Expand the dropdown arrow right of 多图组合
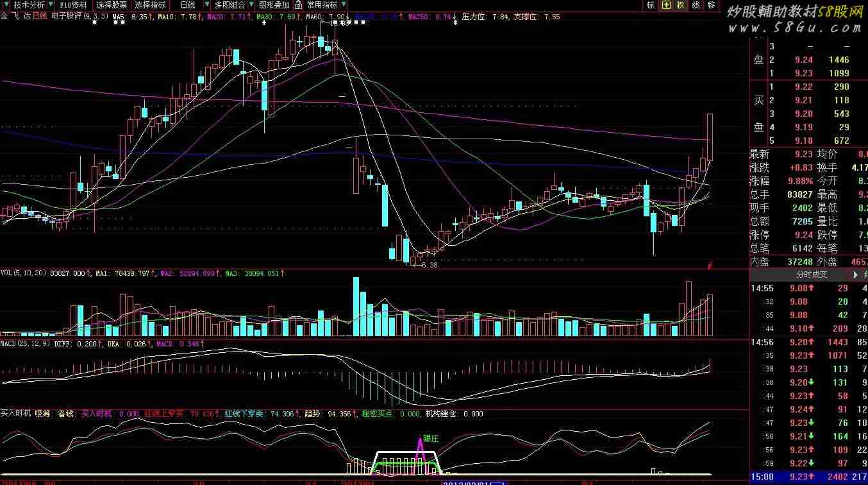Image resolution: width=868 pixels, height=485 pixels. tap(251, 4)
